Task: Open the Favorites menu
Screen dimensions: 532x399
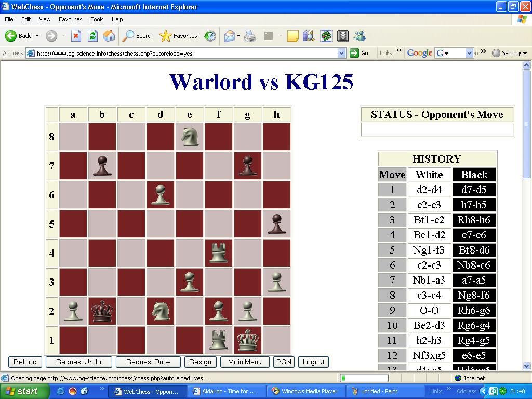Action: [x=70, y=19]
